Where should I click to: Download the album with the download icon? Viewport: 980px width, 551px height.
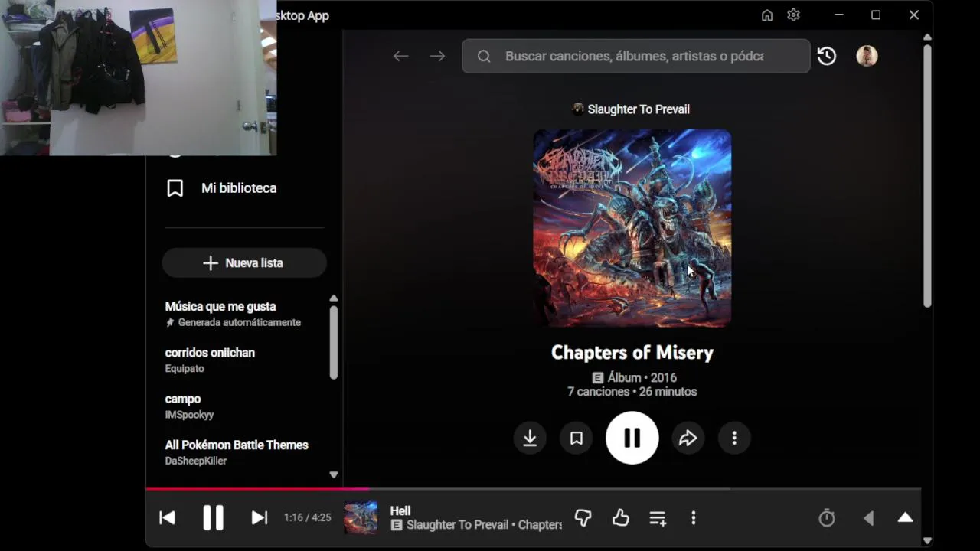(x=530, y=438)
